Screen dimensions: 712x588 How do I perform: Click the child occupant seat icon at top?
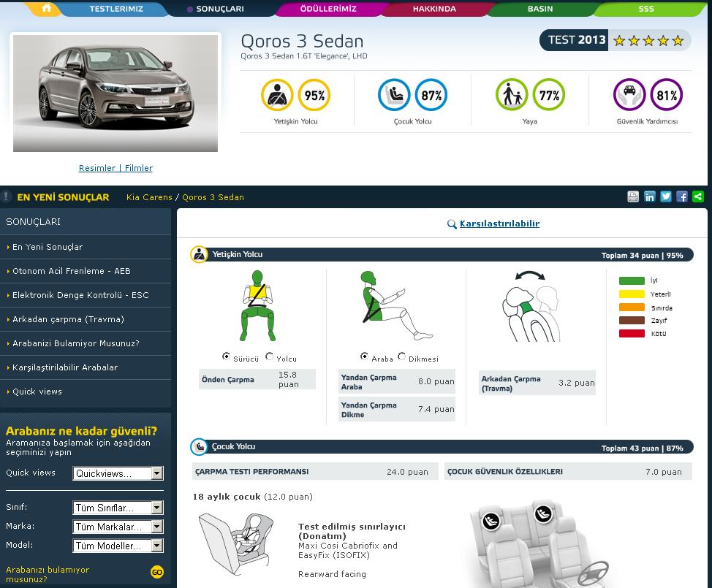click(x=394, y=95)
